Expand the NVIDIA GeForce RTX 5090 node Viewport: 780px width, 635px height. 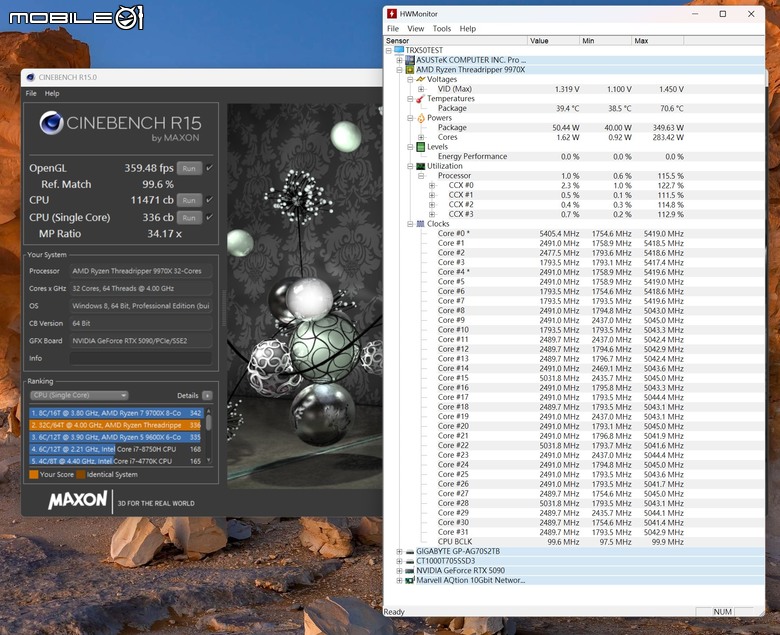click(399, 571)
